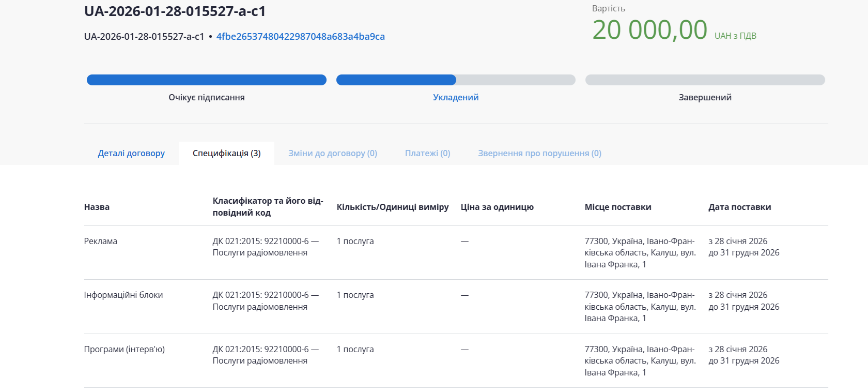868x392 pixels.
Task: Click the Назва column header
Action: coord(97,207)
